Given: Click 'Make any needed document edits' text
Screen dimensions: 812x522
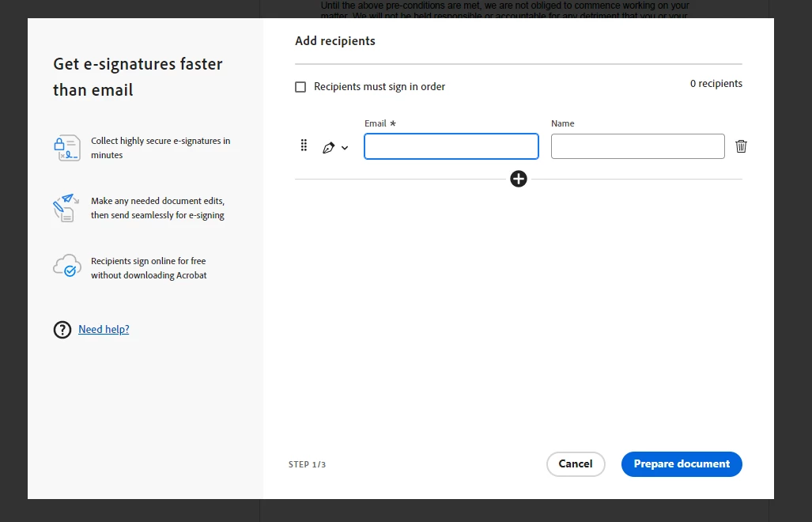Looking at the screenshot, I should (x=157, y=201).
